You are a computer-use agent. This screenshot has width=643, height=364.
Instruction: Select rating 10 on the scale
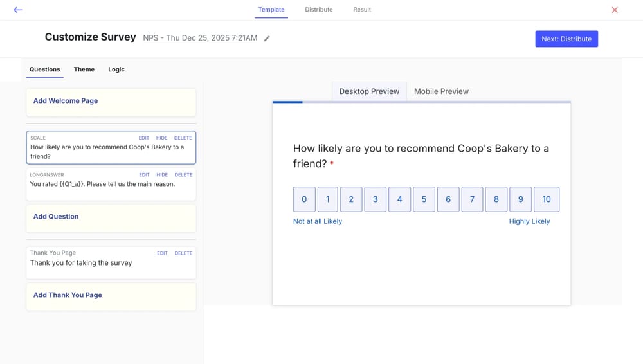(546, 199)
